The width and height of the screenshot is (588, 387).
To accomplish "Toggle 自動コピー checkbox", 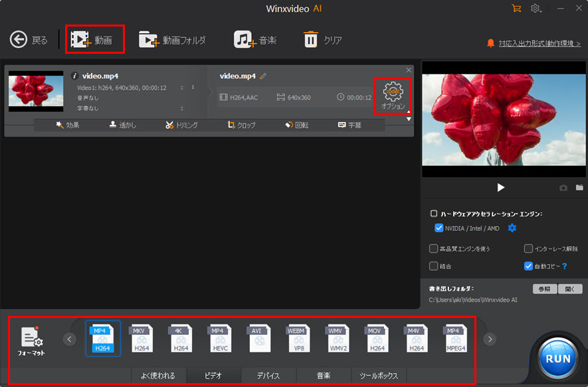I will [x=528, y=266].
